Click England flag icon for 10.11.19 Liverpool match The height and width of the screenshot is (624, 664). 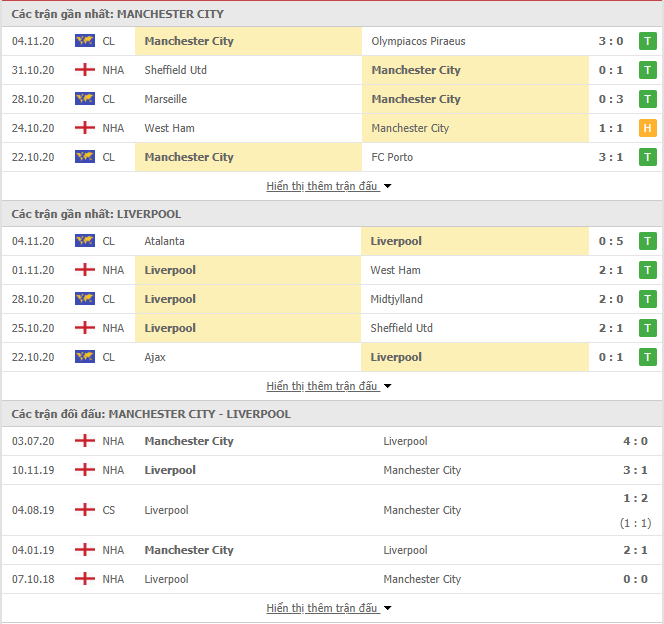click(x=85, y=470)
